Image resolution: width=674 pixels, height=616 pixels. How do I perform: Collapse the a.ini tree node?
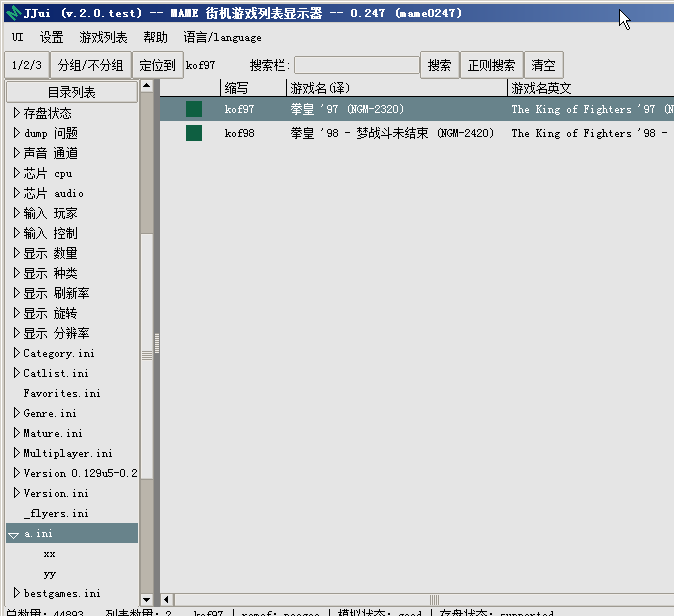[14, 535]
